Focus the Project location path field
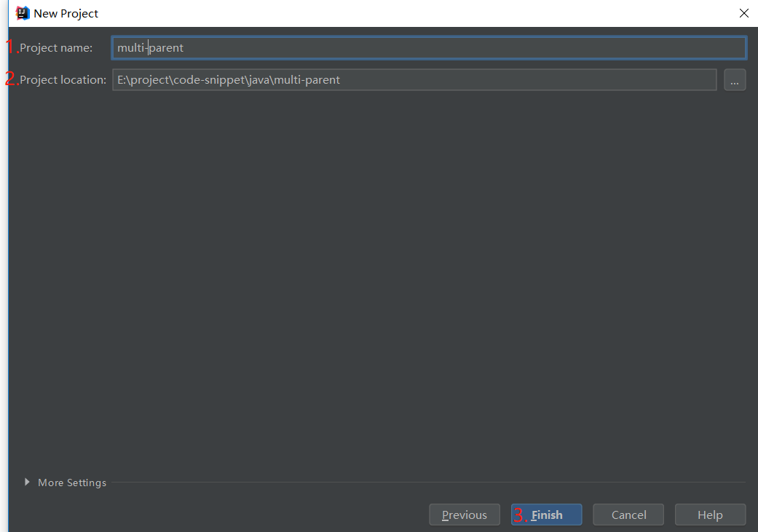 pos(414,80)
